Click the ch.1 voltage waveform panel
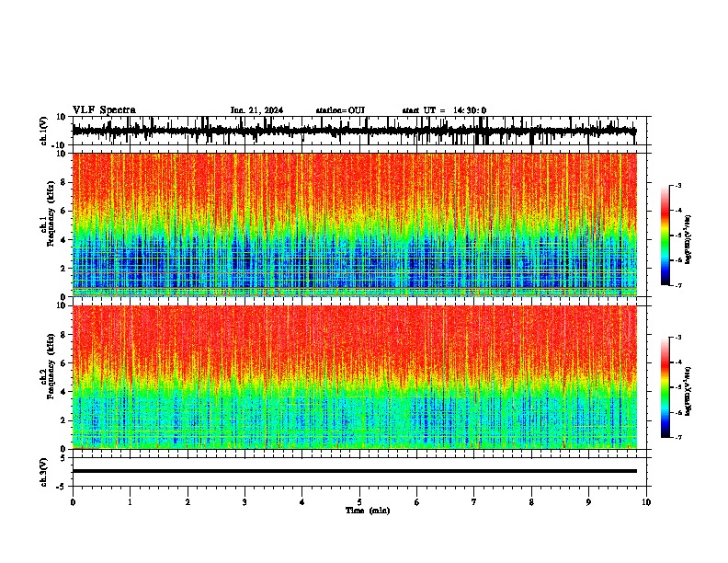The width and height of the screenshot is (728, 563). tap(361, 131)
